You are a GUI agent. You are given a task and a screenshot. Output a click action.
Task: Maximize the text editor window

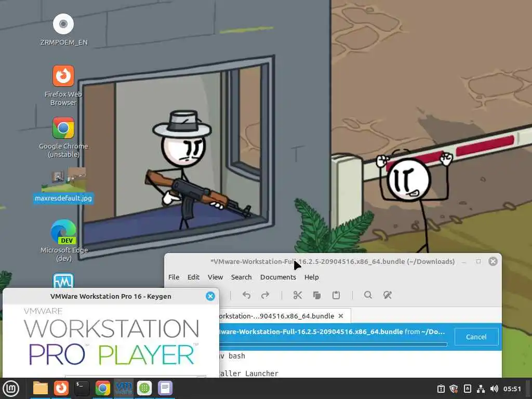(478, 261)
